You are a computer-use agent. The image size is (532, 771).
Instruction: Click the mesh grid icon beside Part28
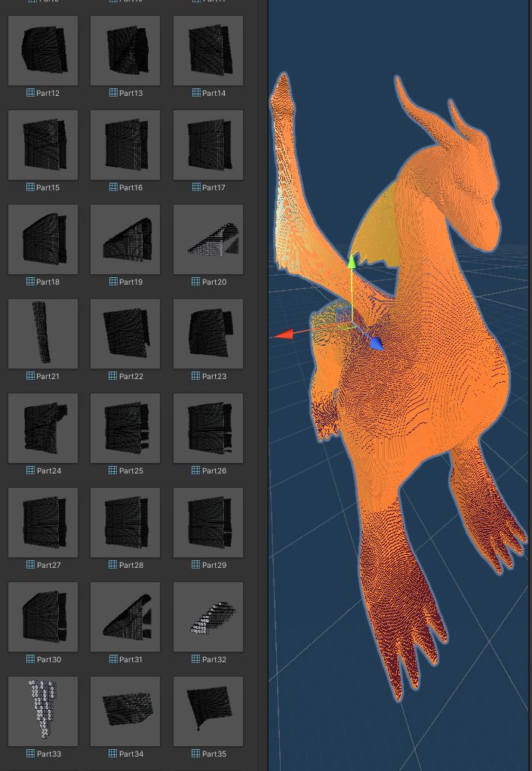113,565
